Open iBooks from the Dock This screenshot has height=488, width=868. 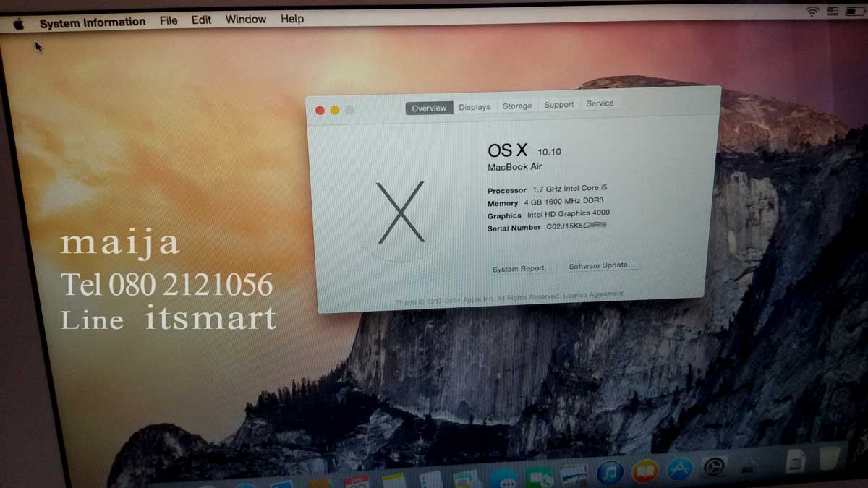pyautogui.click(x=645, y=471)
